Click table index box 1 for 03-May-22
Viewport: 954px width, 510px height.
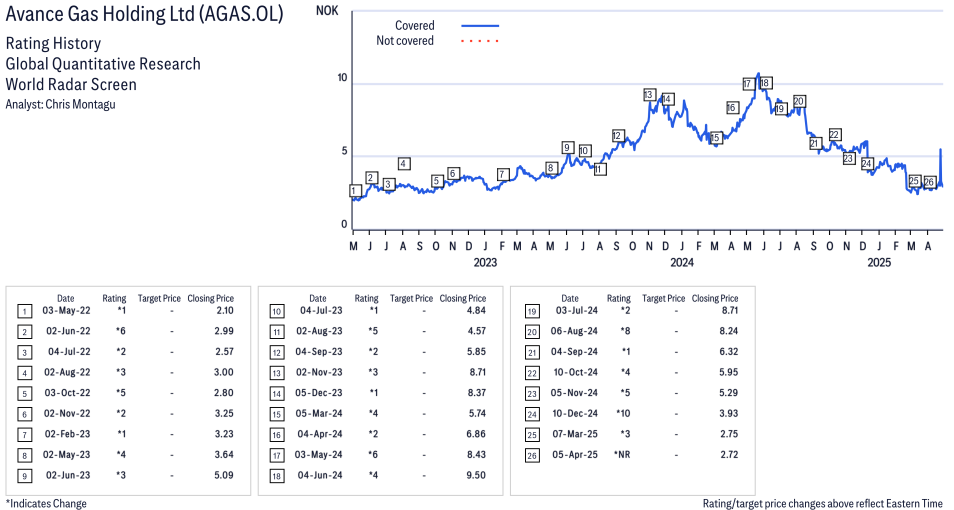coord(24,312)
